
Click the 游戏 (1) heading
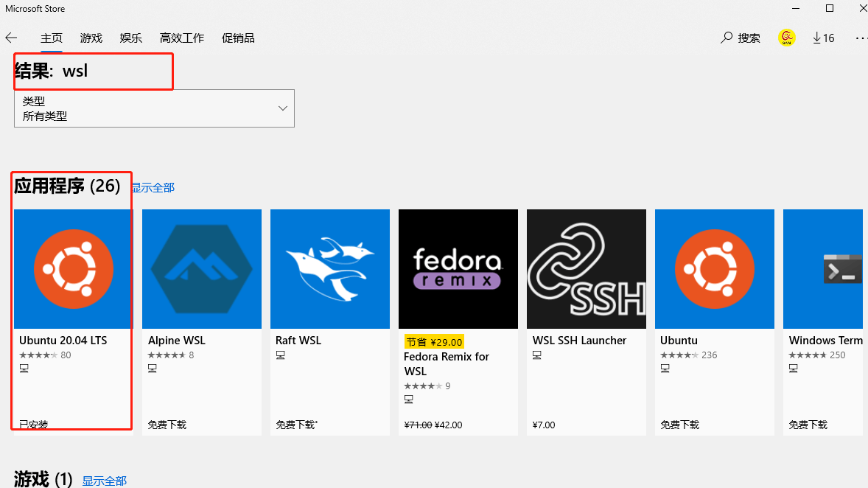43,478
